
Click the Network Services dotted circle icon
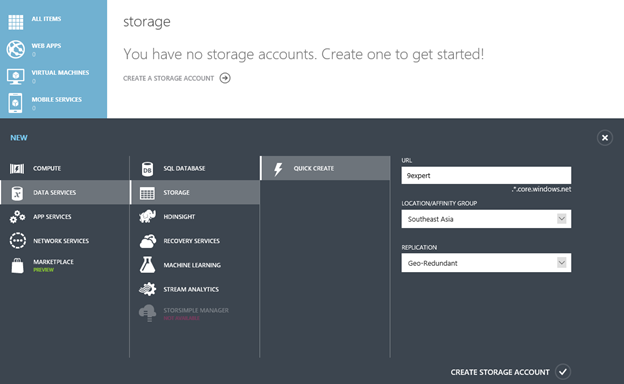coord(18,241)
